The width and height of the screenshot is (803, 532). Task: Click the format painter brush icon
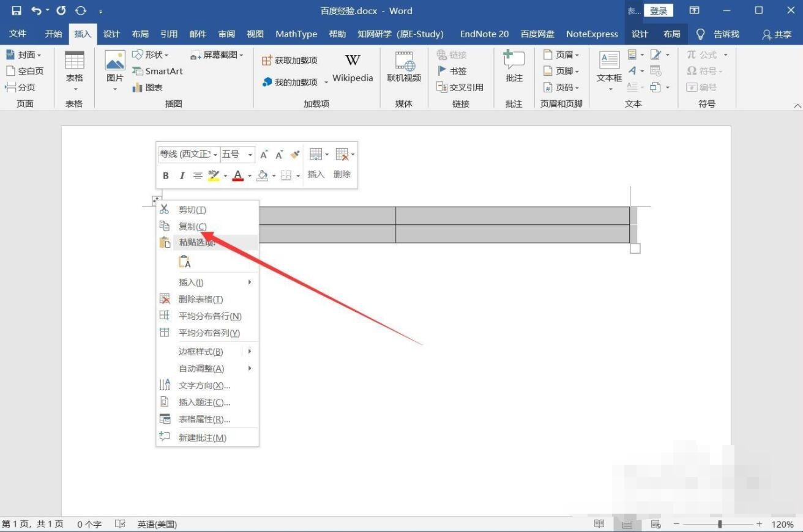point(295,155)
